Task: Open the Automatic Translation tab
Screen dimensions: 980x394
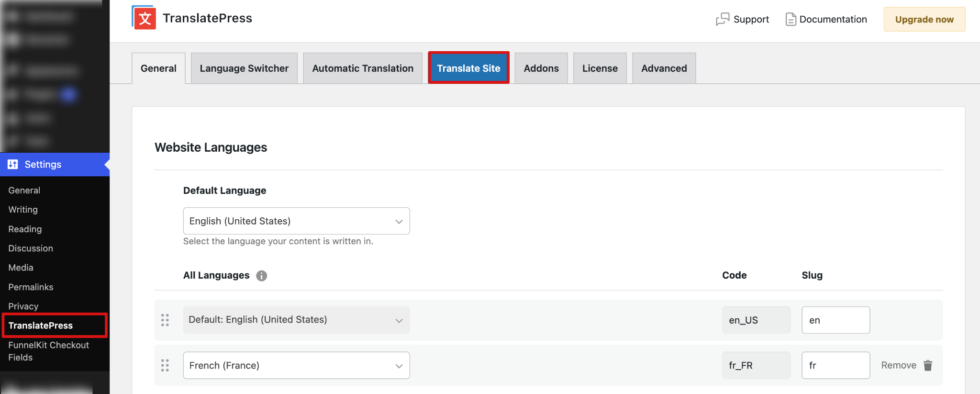Action: click(363, 68)
